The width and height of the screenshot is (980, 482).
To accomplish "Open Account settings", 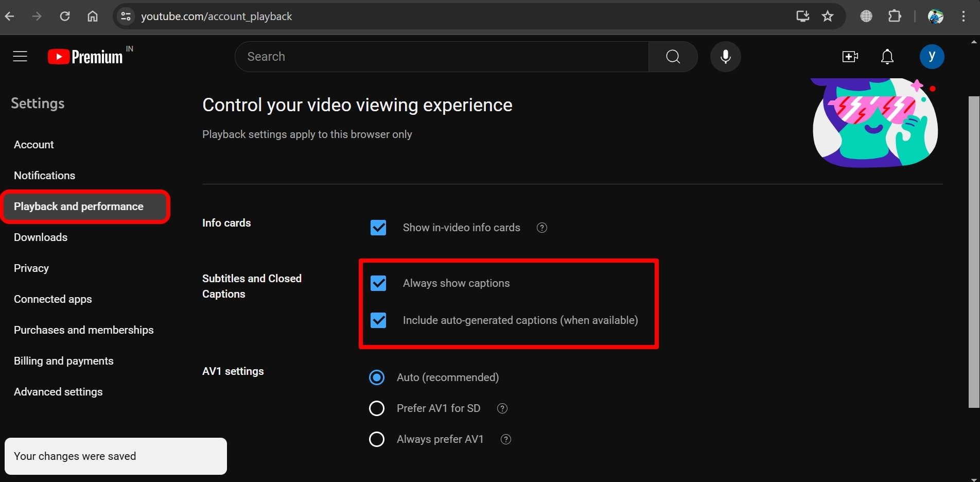I will [x=34, y=145].
